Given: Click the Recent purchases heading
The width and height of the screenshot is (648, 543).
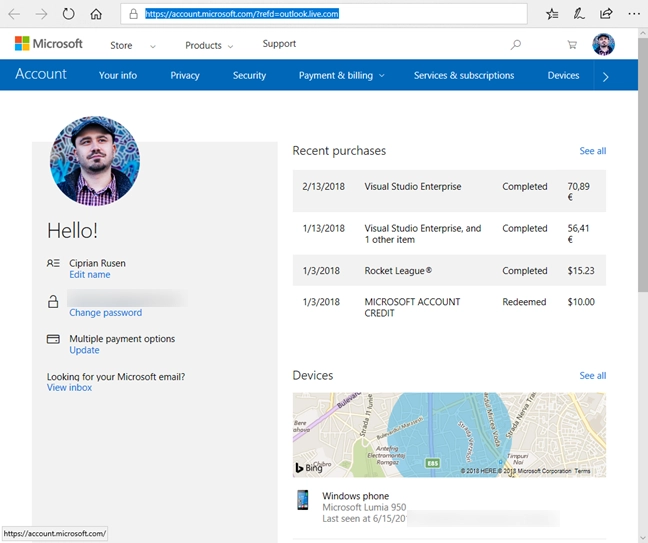Looking at the screenshot, I should tap(339, 151).
